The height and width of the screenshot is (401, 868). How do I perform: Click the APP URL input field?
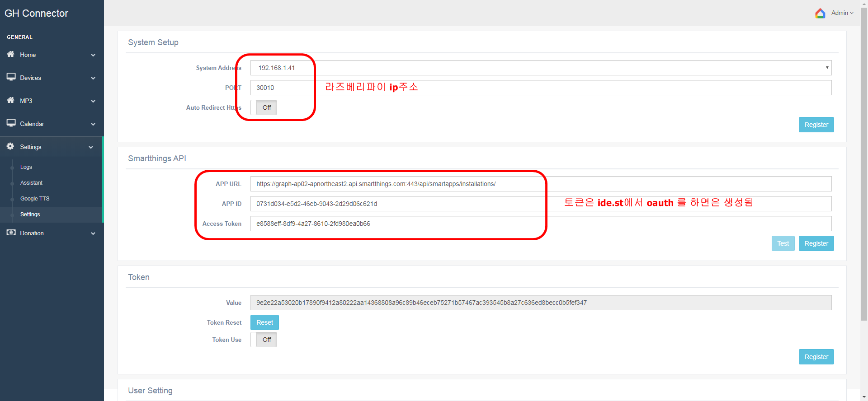click(541, 184)
